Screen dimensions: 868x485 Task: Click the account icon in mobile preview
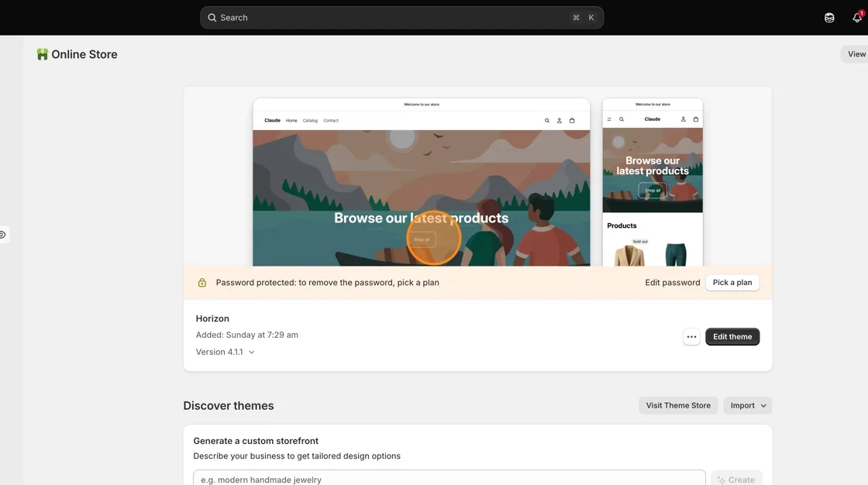tap(683, 119)
